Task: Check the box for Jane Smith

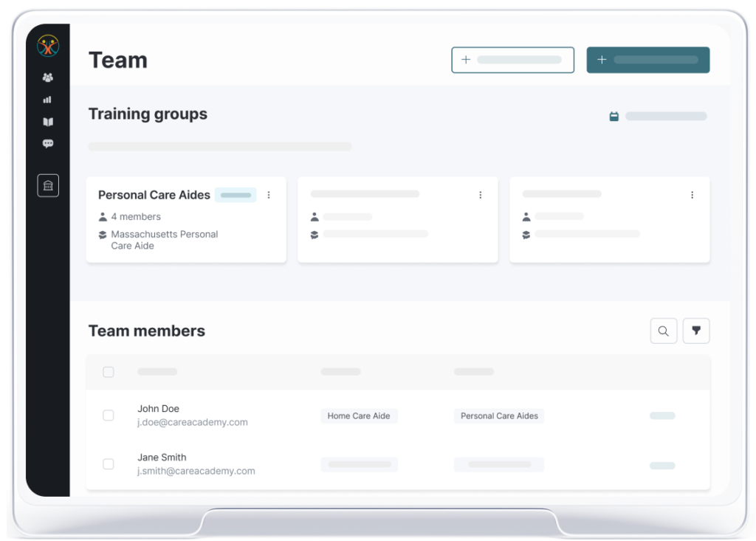Action: 109,464
